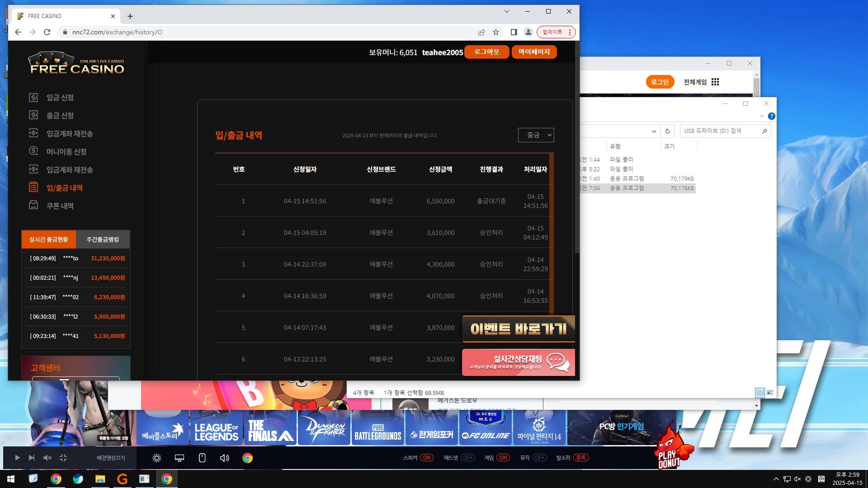The height and width of the screenshot is (488, 868).
Task: Open the 입금 신청 deposit request icon
Action: tap(33, 97)
